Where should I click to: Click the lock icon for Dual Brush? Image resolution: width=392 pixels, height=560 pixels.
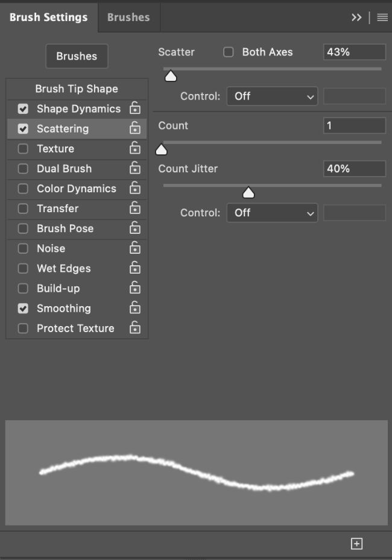click(135, 168)
